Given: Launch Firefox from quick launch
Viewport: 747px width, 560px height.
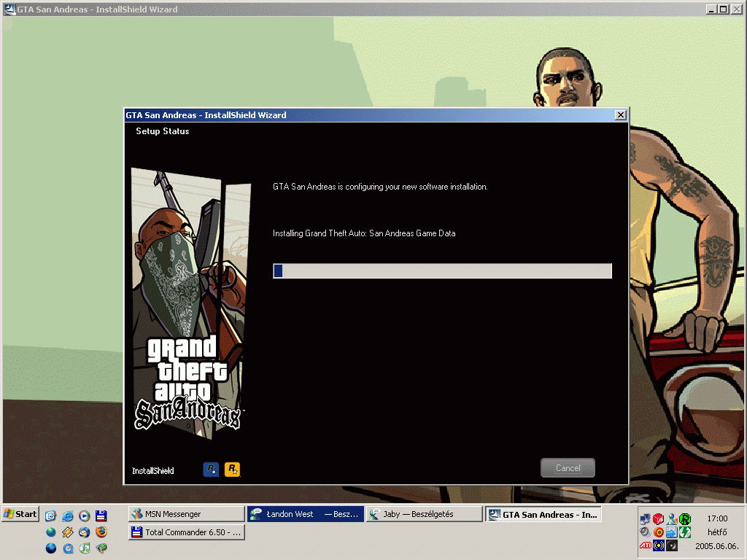Looking at the screenshot, I should (101, 532).
